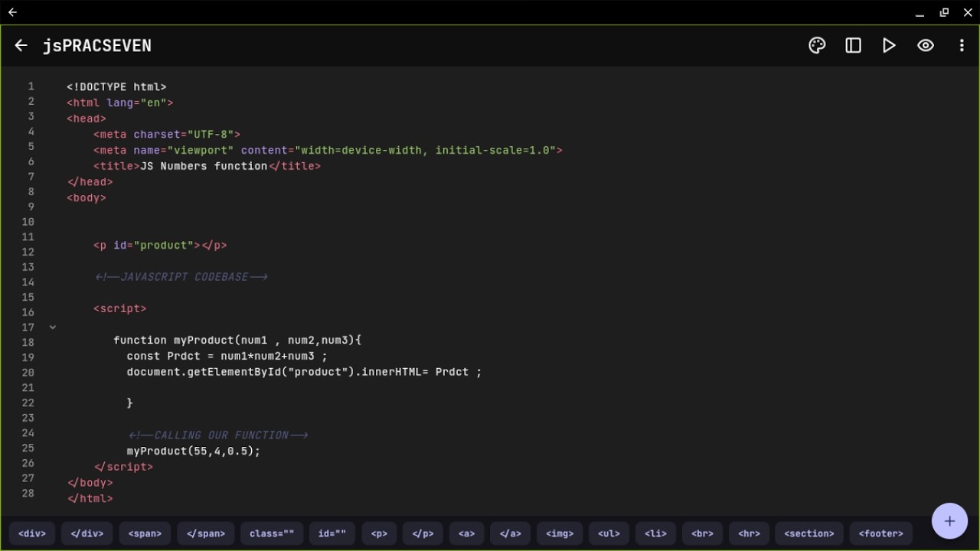Click the meta viewport tag line
Viewport: 980px width, 551px height.
point(328,150)
